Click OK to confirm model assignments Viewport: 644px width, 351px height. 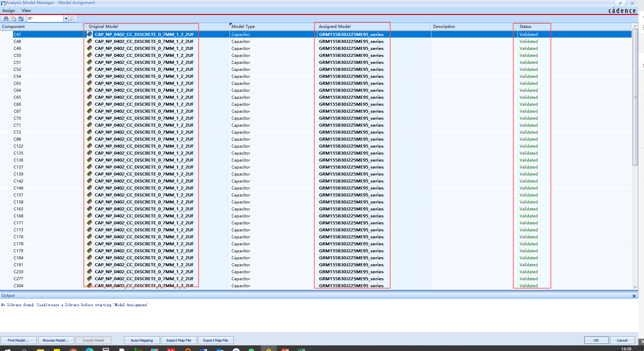[x=596, y=340]
